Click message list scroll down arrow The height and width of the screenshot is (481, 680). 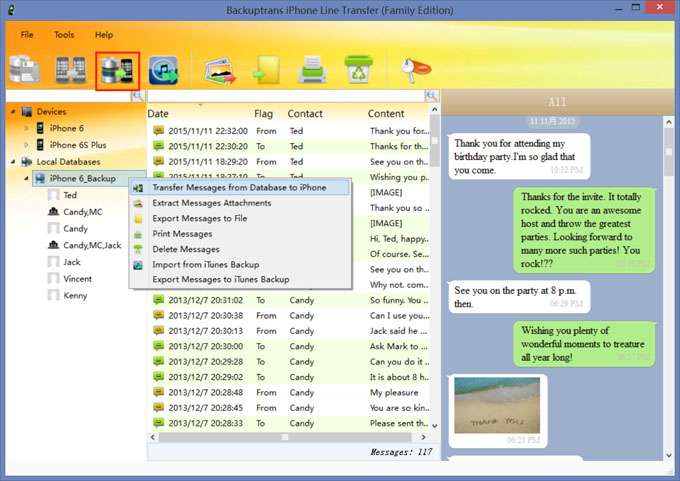(x=435, y=426)
